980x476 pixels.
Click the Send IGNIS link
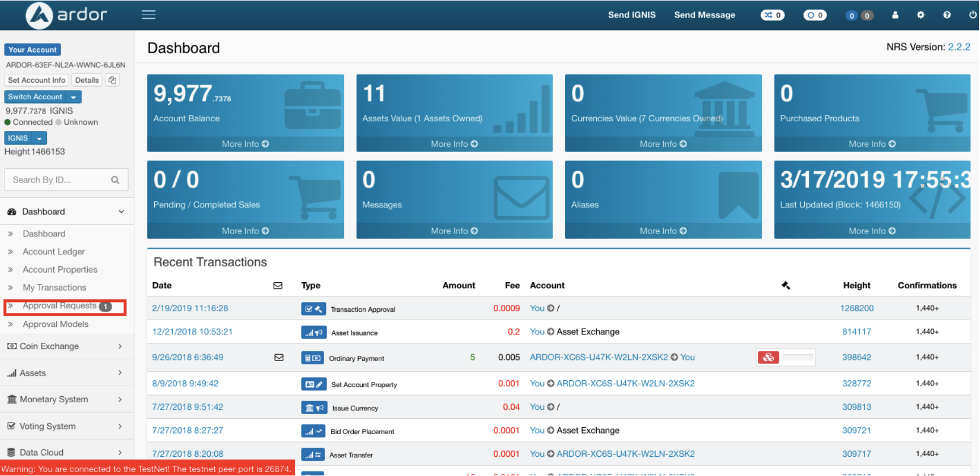point(631,15)
